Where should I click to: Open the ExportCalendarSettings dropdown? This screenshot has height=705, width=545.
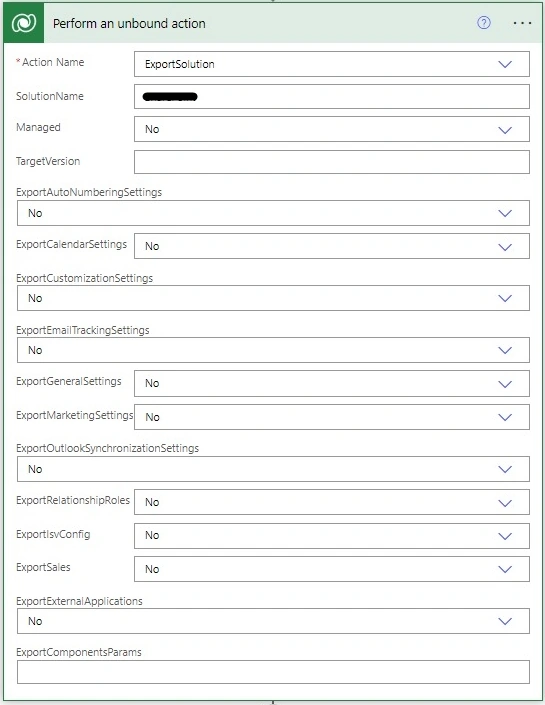[505, 247]
